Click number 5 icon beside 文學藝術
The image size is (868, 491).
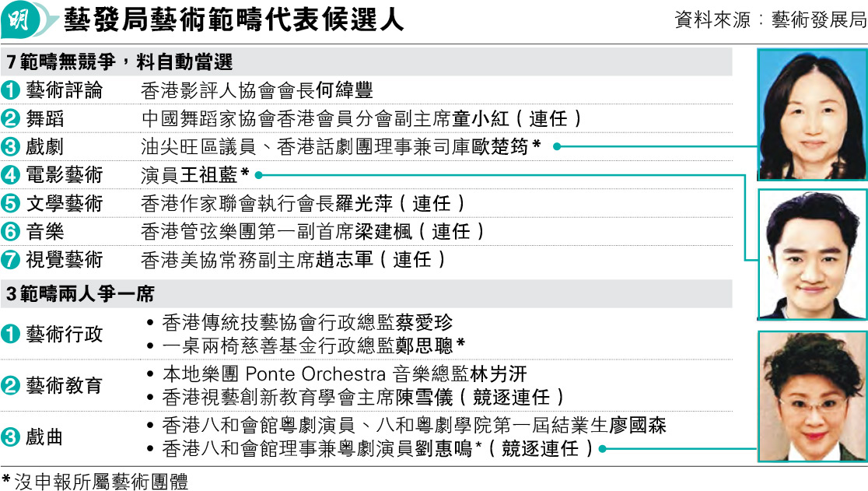pos(11,203)
